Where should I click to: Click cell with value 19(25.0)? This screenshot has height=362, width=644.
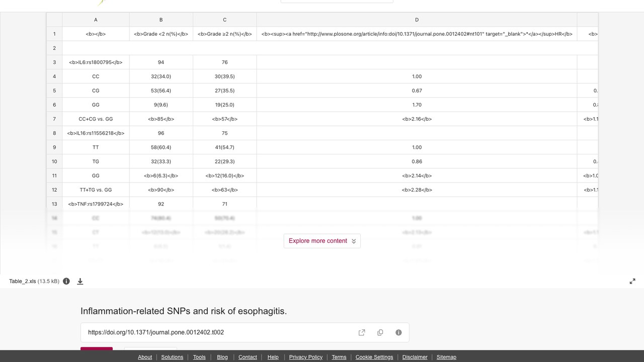224,105
